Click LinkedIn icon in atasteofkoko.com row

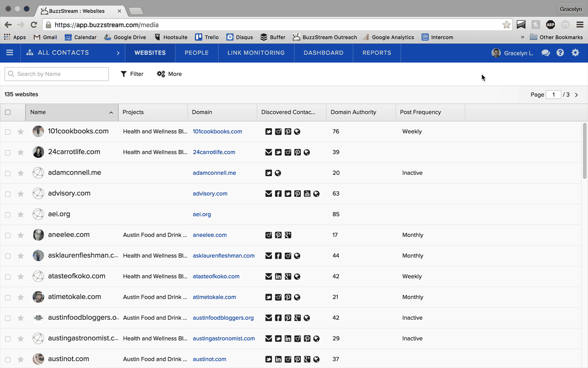278,276
